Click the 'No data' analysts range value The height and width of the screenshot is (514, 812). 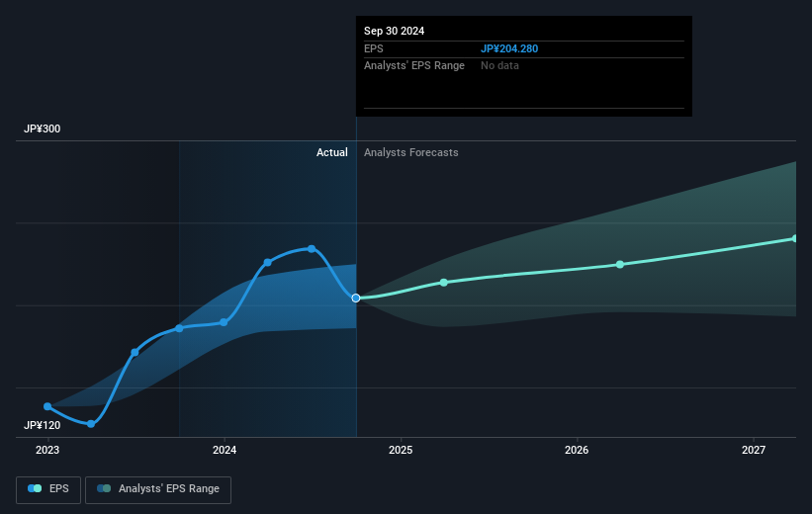[499, 66]
